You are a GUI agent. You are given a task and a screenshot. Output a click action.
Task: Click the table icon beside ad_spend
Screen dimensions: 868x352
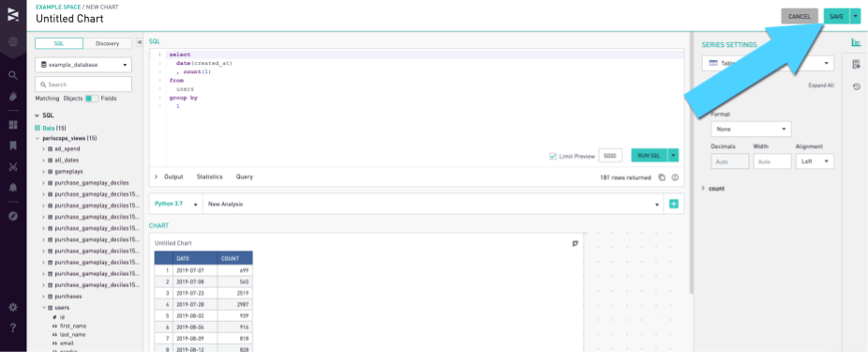click(x=51, y=149)
